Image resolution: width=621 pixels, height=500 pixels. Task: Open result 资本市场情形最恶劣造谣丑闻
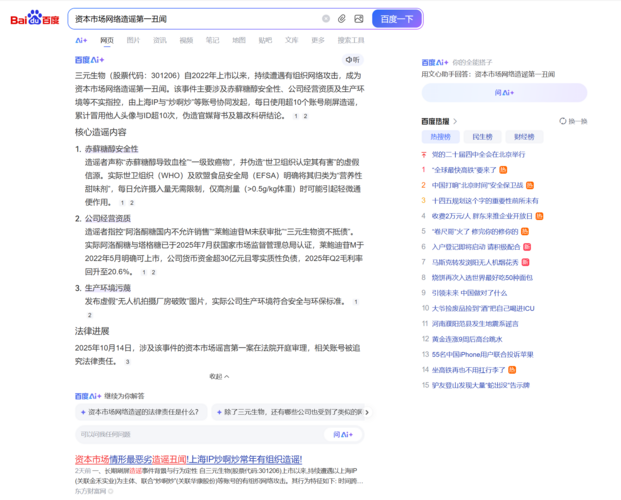(189, 460)
